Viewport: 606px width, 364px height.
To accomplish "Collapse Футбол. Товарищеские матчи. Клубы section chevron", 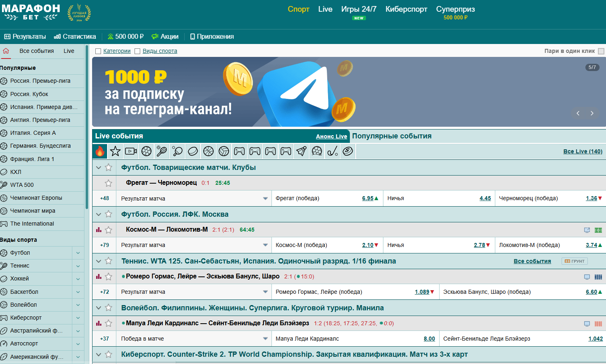I will pyautogui.click(x=99, y=167).
